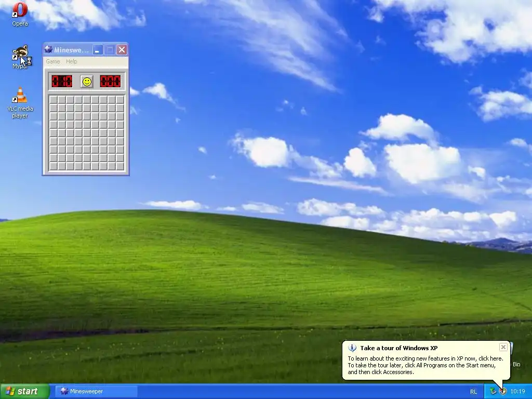
Task: Click the RL language indicator on taskbar
Action: 473,392
